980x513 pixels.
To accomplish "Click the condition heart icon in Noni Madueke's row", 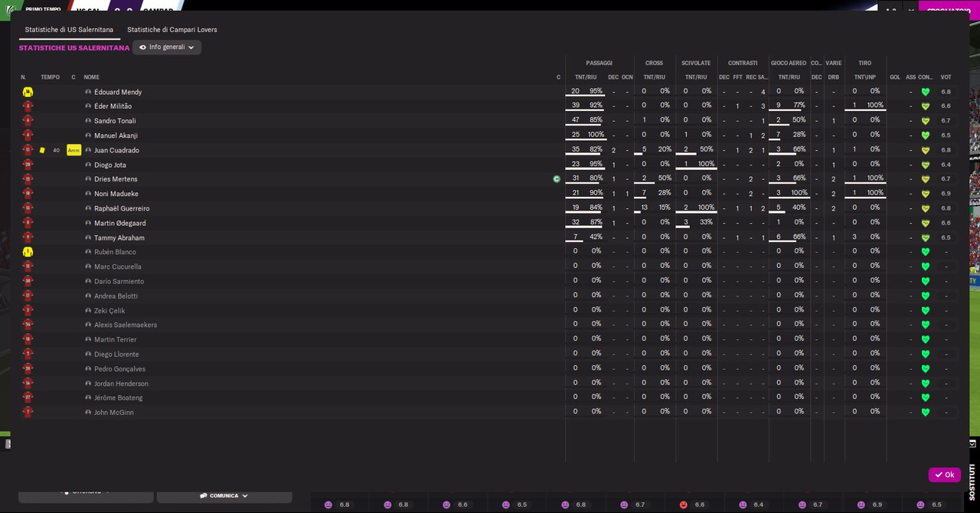I will (925, 194).
